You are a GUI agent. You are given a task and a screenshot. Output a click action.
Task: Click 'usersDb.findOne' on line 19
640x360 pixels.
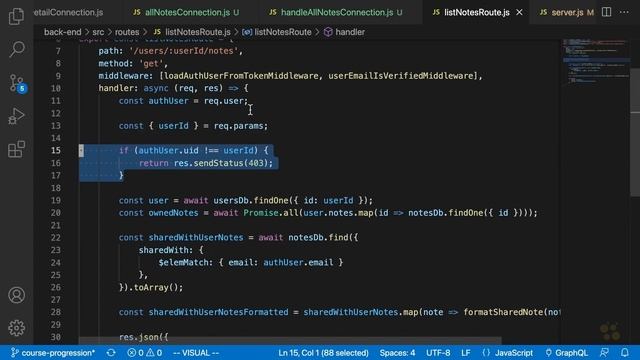pyautogui.click(x=251, y=200)
